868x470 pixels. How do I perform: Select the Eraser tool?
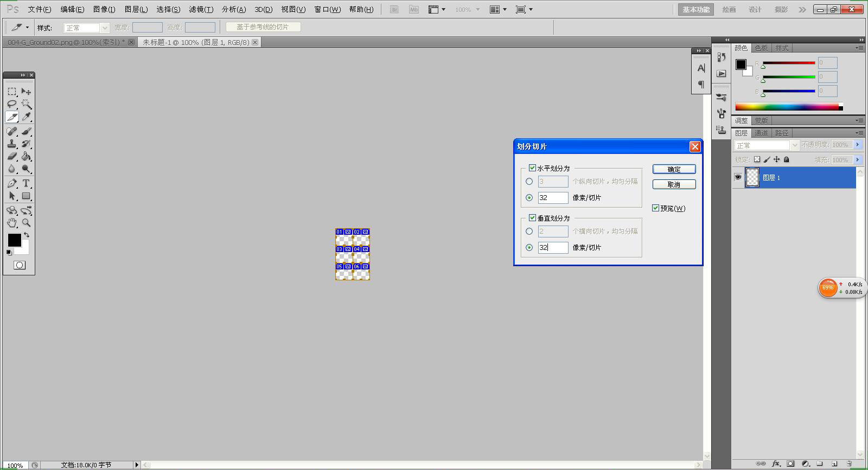pyautogui.click(x=12, y=156)
